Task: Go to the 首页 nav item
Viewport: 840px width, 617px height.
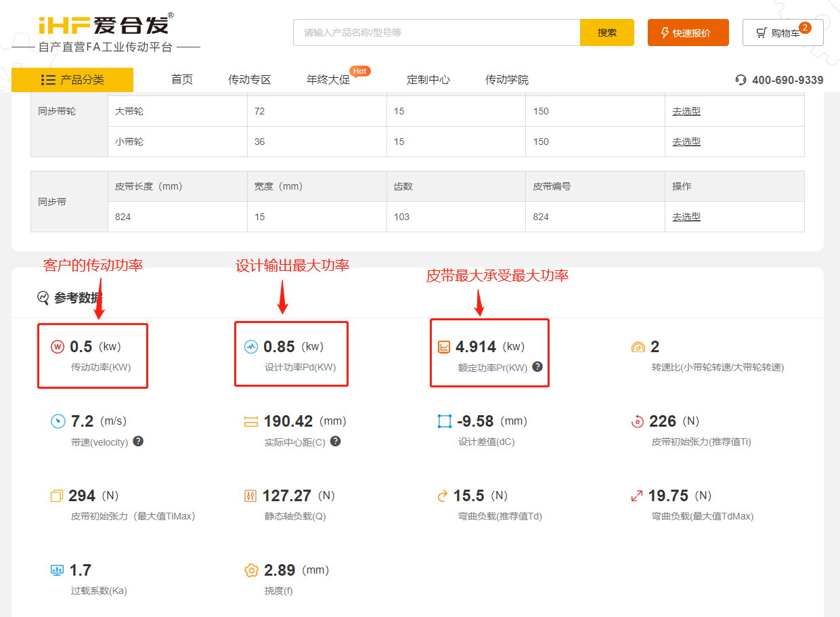Action: click(181, 79)
